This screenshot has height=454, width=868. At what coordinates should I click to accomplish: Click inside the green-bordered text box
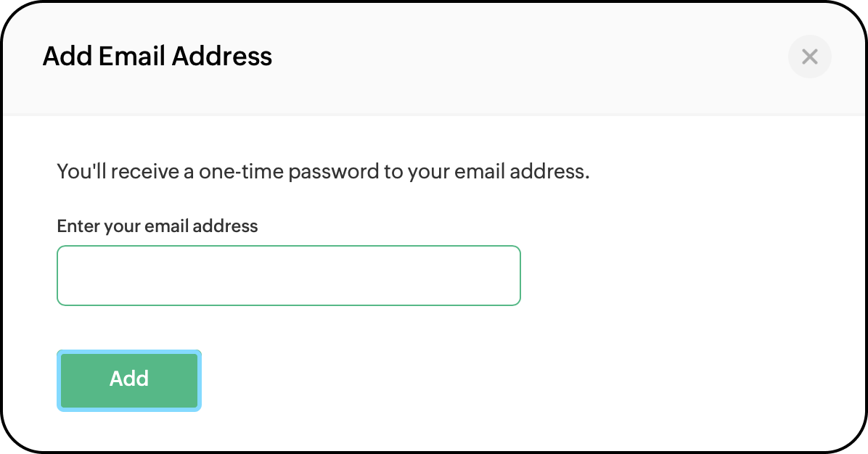coord(288,276)
